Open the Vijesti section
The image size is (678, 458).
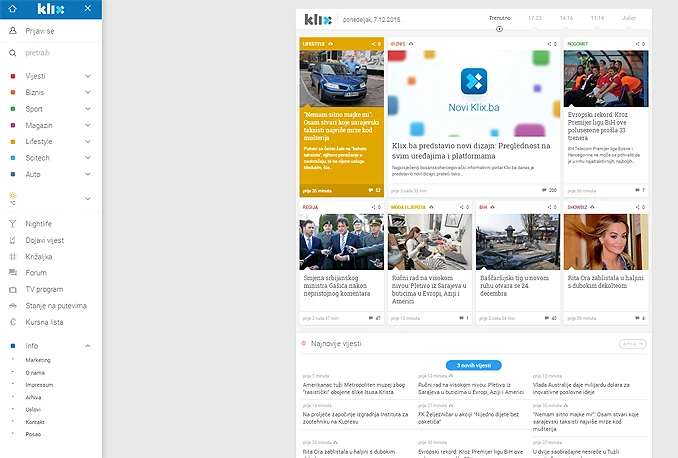[35, 76]
